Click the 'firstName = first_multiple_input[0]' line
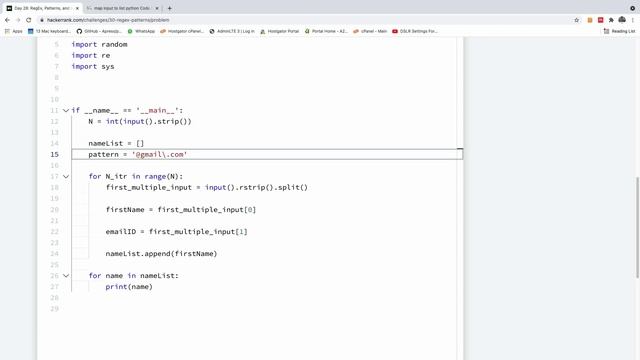The height and width of the screenshot is (360, 640). click(x=181, y=209)
